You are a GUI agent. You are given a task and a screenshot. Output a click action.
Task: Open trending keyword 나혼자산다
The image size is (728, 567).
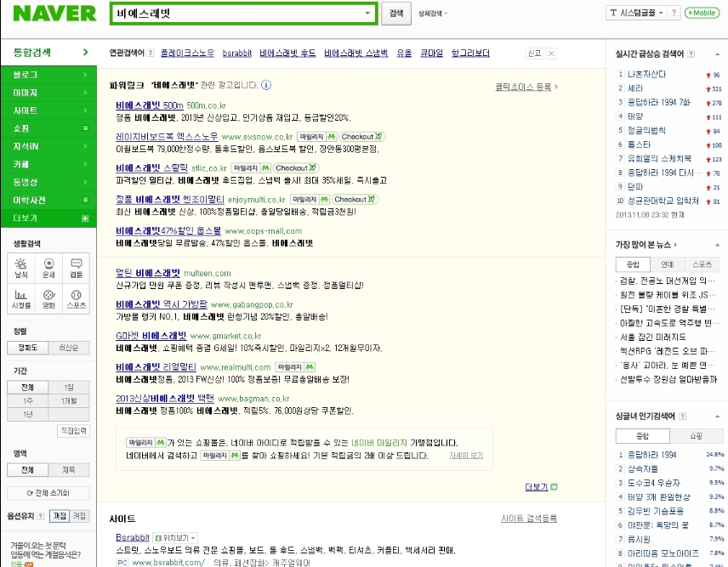coord(646,74)
